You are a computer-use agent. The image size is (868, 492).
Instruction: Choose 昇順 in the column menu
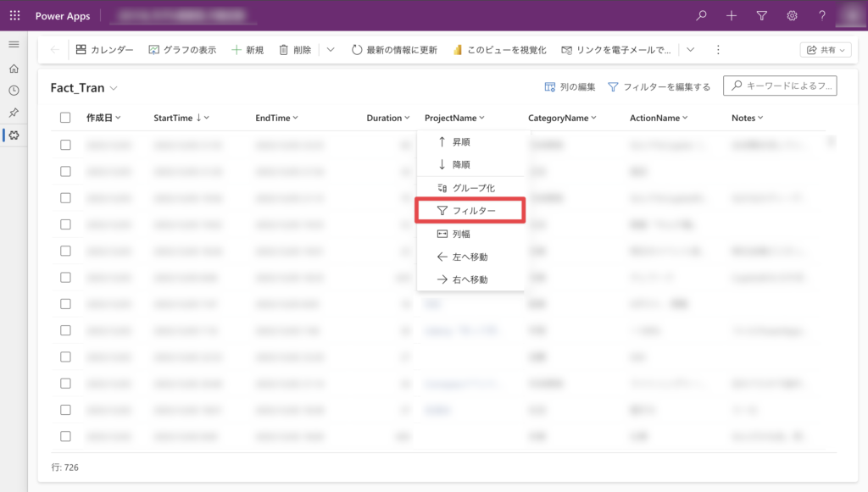(462, 141)
